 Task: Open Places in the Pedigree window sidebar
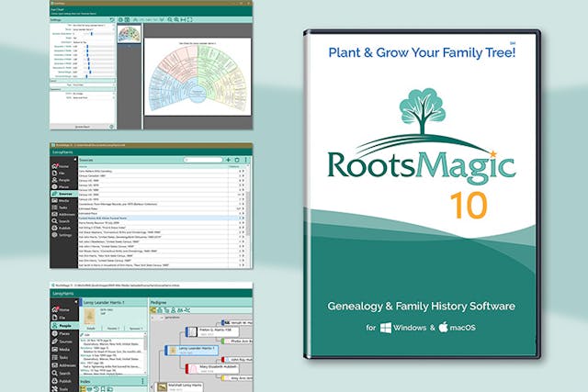pos(62,333)
